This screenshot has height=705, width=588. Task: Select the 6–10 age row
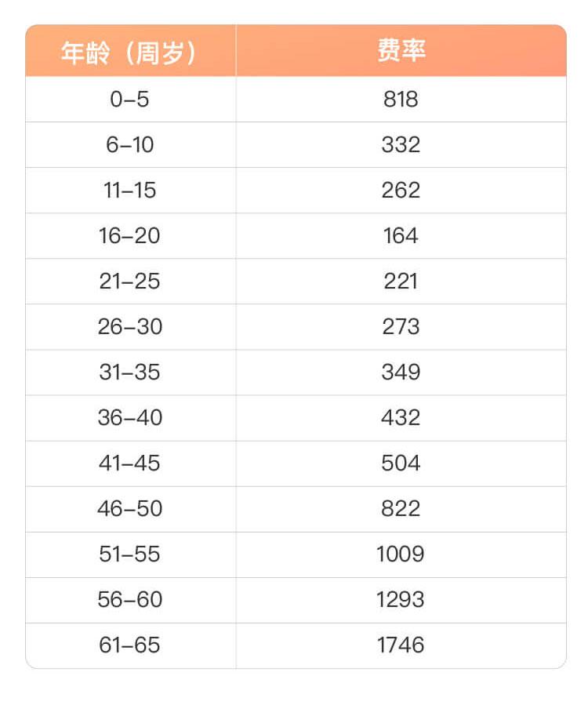(x=129, y=145)
